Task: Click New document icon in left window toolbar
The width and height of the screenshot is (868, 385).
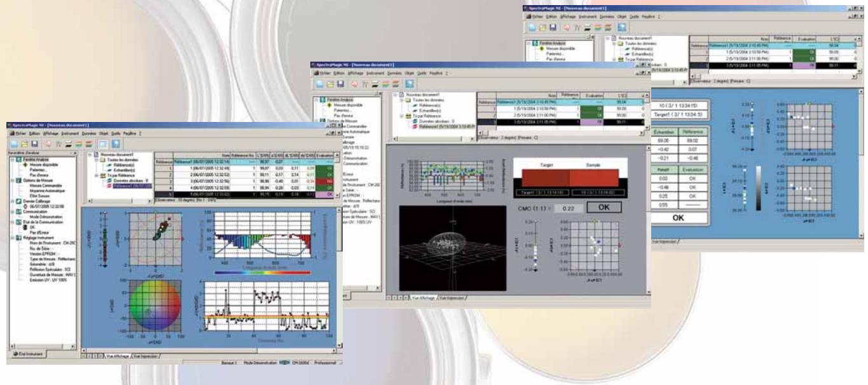Action: (15, 144)
